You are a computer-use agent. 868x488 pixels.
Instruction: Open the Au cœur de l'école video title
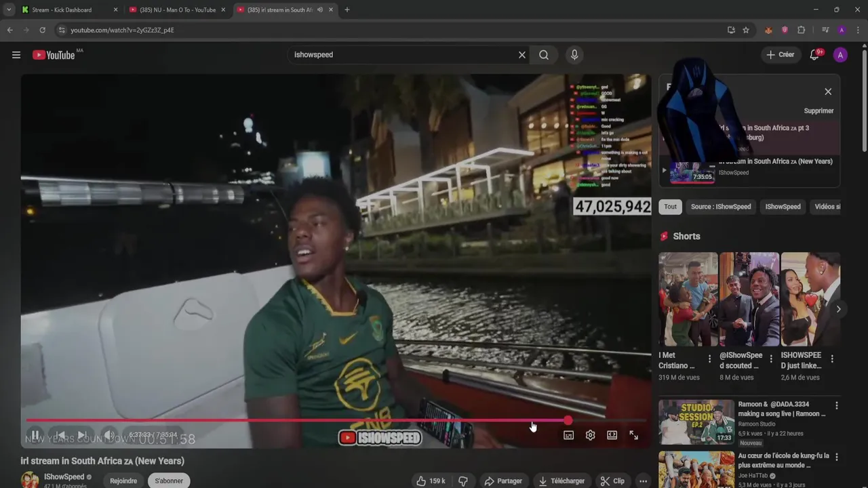(x=783, y=461)
